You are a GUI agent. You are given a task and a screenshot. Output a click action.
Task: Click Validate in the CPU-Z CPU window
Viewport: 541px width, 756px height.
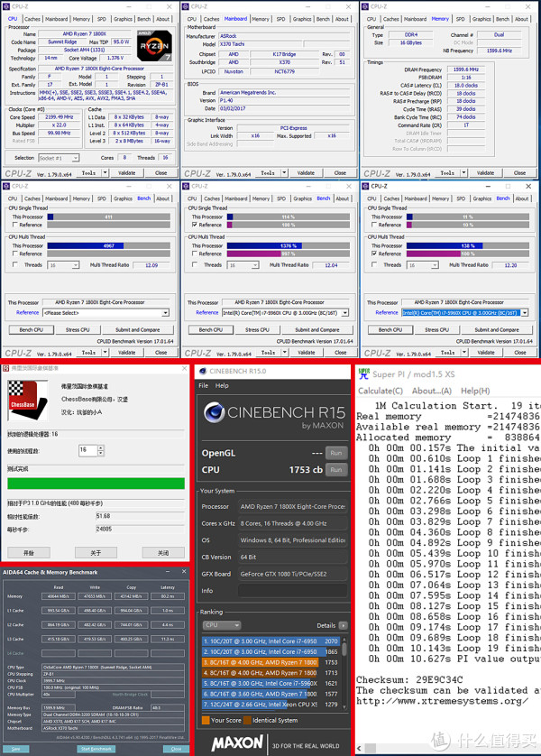coord(127,172)
